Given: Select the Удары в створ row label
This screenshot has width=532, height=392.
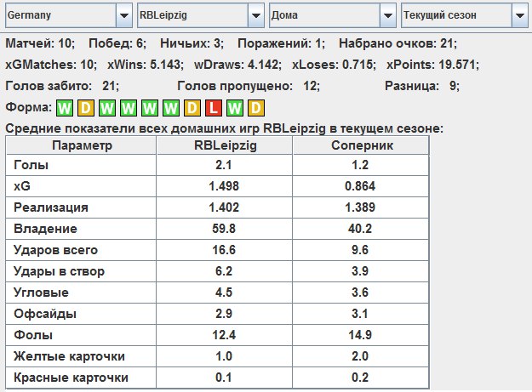Looking at the screenshot, I should (x=59, y=271).
